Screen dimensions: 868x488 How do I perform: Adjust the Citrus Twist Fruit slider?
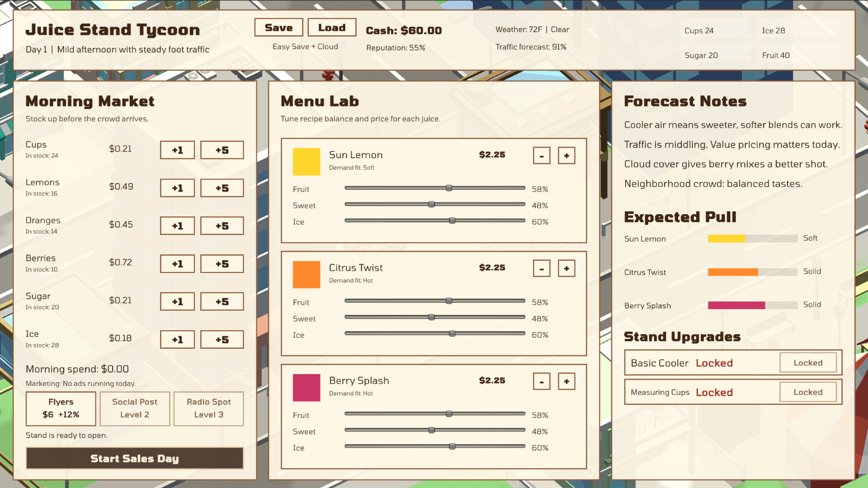pos(435,301)
